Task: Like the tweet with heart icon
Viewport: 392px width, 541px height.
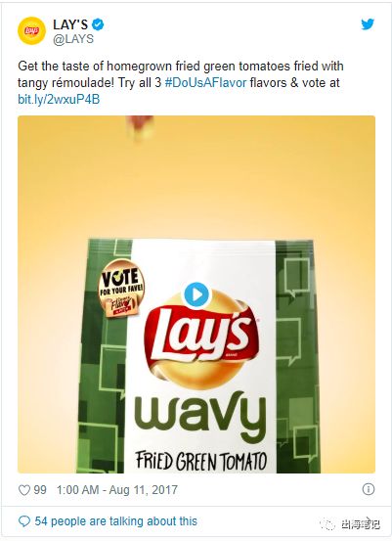Action: (x=23, y=490)
